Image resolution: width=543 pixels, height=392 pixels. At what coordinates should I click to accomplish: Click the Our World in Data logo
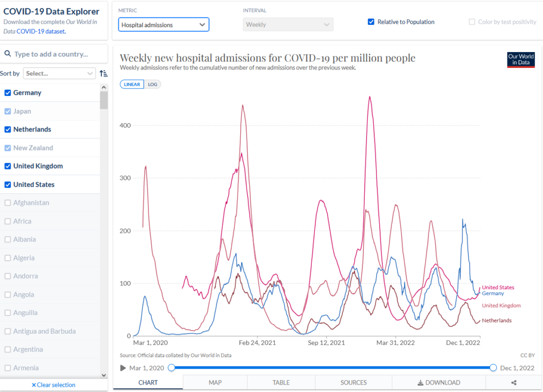(520, 59)
